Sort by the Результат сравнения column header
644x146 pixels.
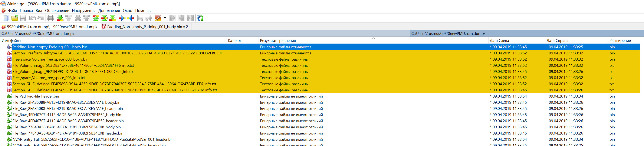pyautogui.click(x=278, y=40)
